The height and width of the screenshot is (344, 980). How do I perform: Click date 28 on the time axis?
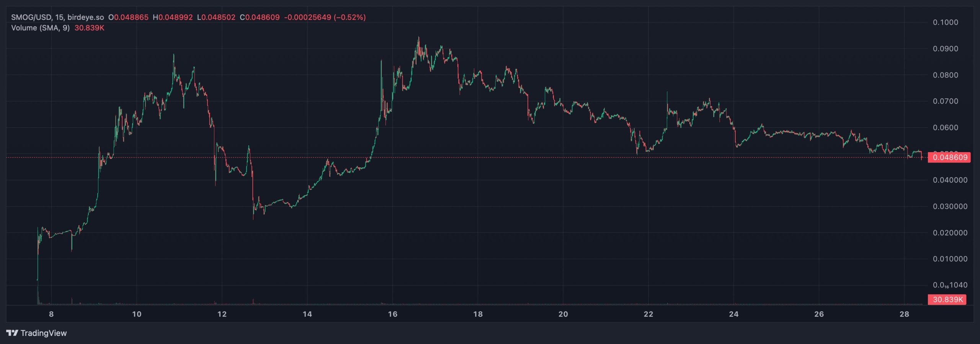click(904, 314)
